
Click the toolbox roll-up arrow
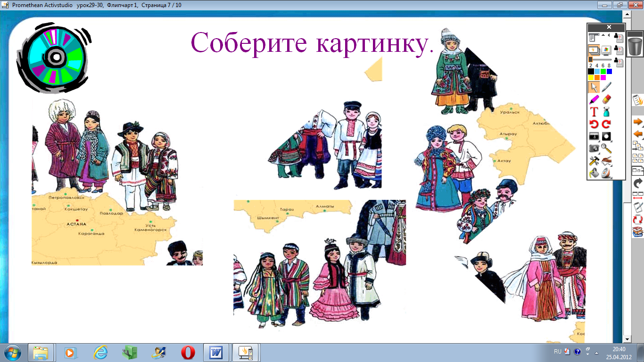pyautogui.click(x=603, y=35)
